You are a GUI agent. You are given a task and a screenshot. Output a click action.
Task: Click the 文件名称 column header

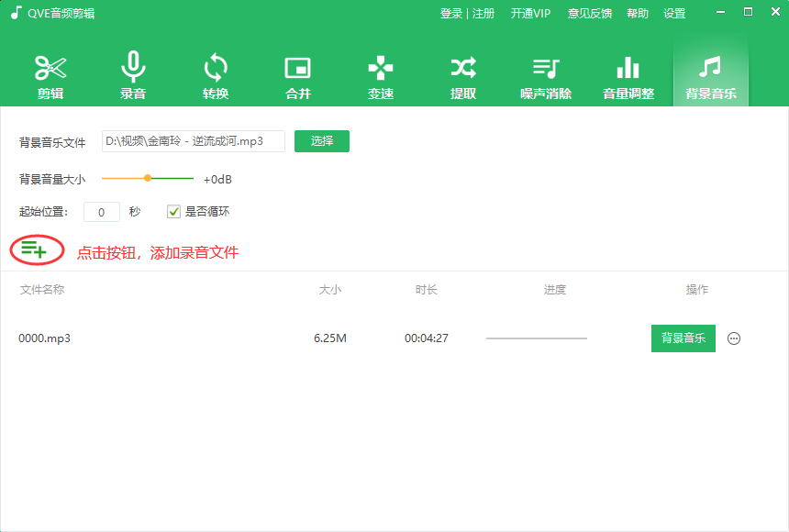(42, 290)
